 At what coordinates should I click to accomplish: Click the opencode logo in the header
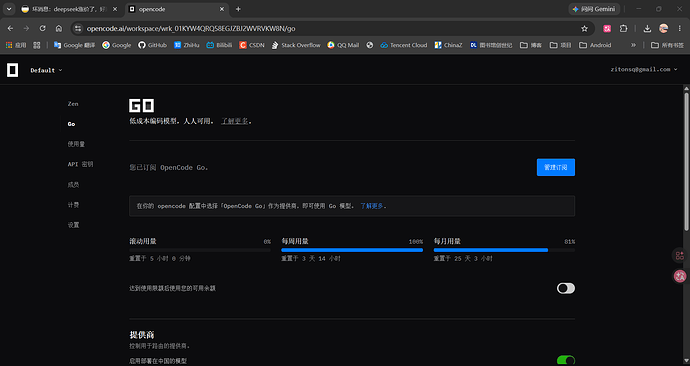[12, 70]
